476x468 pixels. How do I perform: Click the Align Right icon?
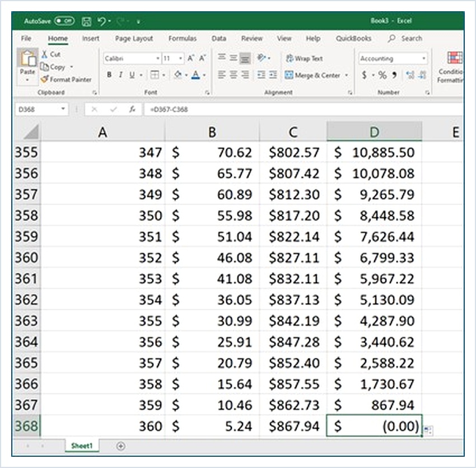[x=245, y=74]
